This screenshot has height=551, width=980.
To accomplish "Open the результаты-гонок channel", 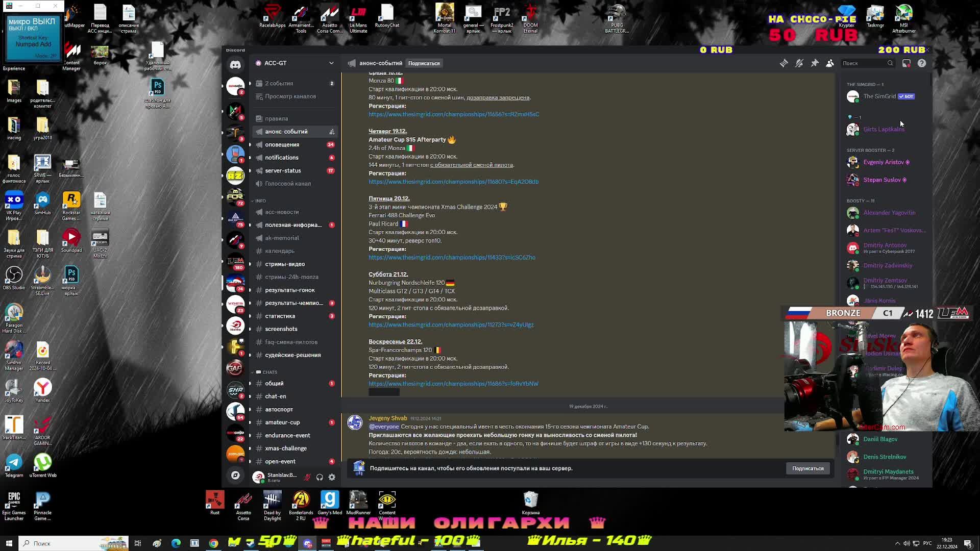I will tap(289, 290).
